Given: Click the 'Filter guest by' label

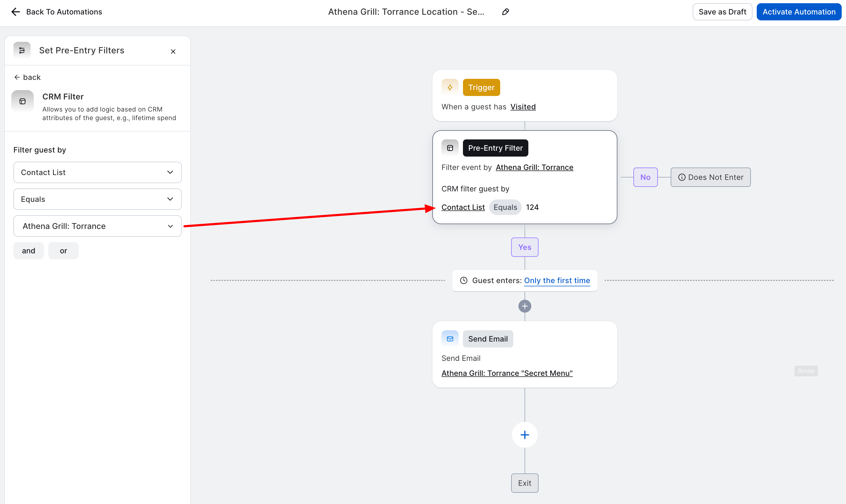Looking at the screenshot, I should coord(40,150).
